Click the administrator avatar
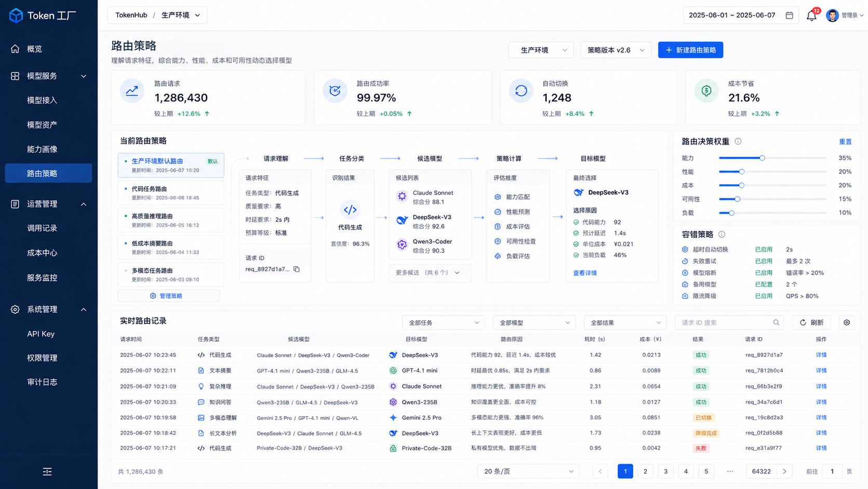 [832, 15]
